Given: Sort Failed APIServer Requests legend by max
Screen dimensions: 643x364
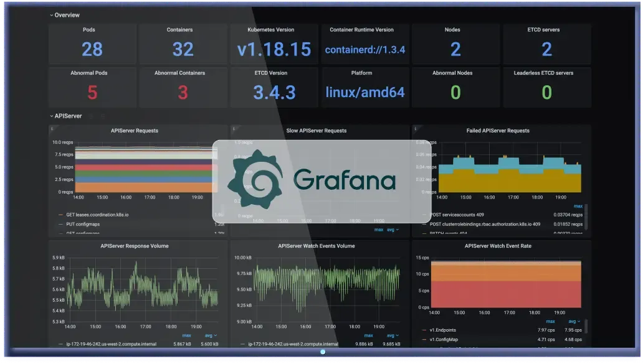Looking at the screenshot, I should [578, 207].
